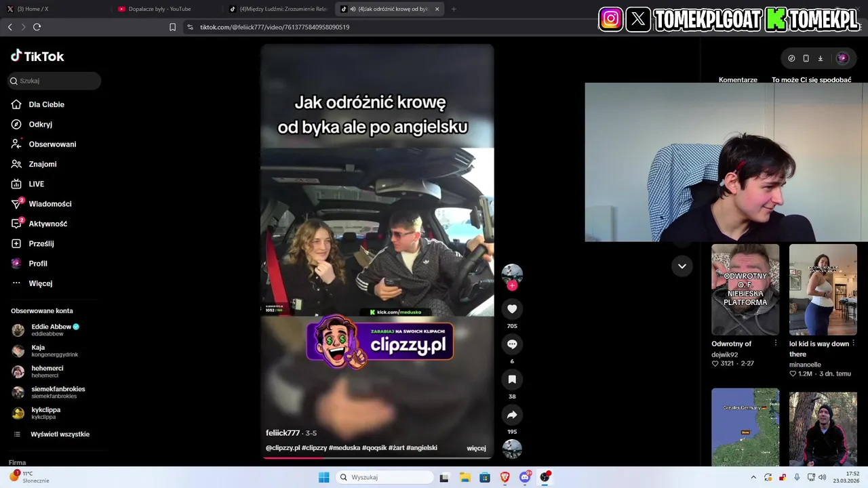Click the TikTok URL address bar
This screenshot has height=488, width=868.
pyautogui.click(x=275, y=27)
